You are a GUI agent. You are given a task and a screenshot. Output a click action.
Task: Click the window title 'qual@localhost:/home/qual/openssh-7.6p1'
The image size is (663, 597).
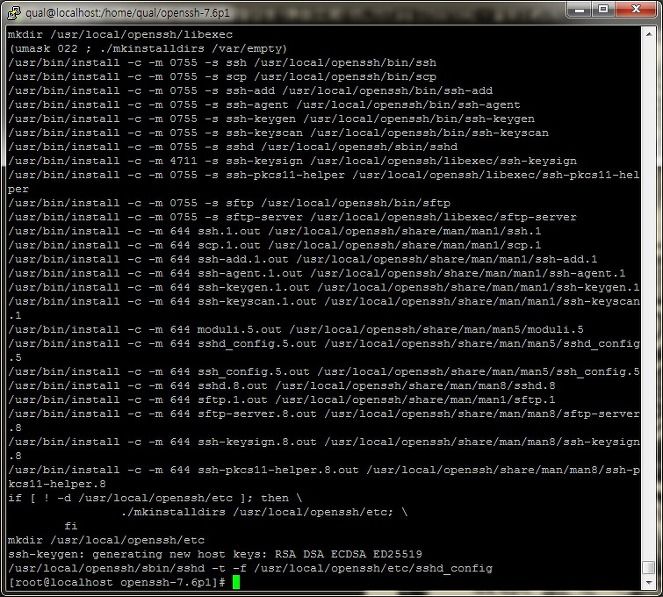click(127, 13)
